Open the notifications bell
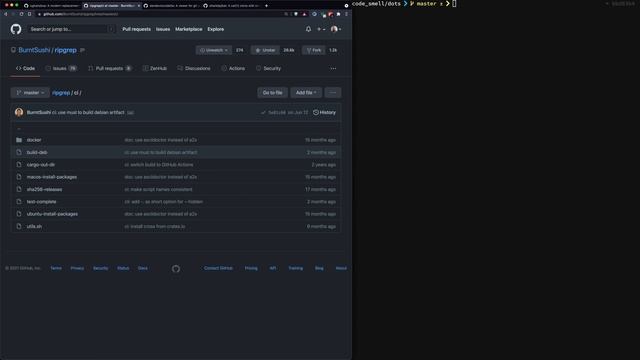640x360 pixels. click(x=308, y=29)
